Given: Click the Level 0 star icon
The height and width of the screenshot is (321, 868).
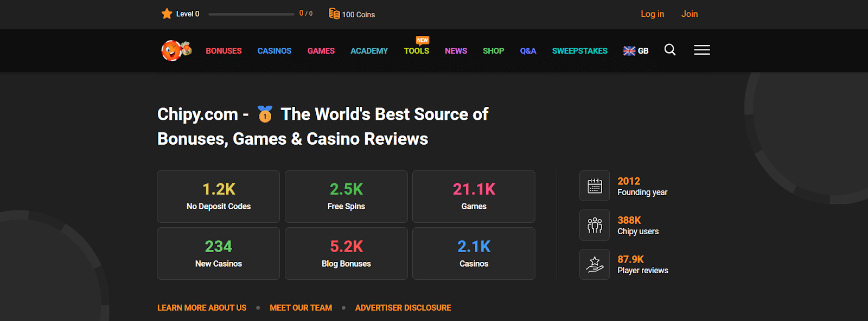Looking at the screenshot, I should click(167, 14).
